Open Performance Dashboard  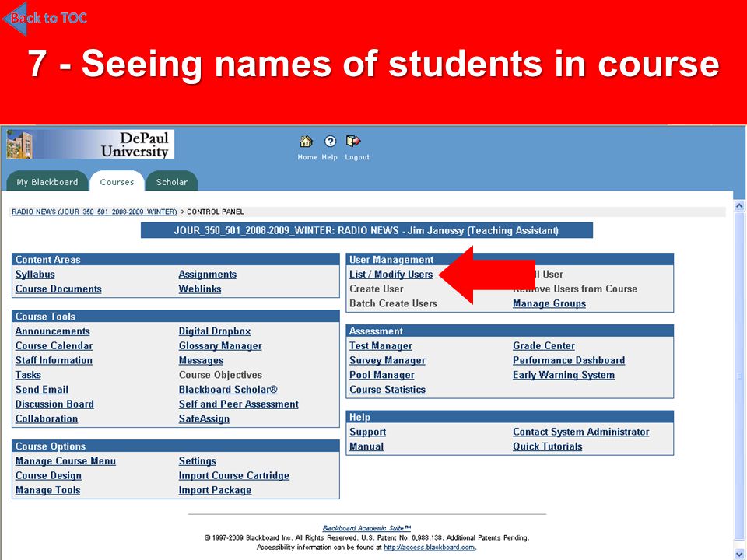[569, 360]
